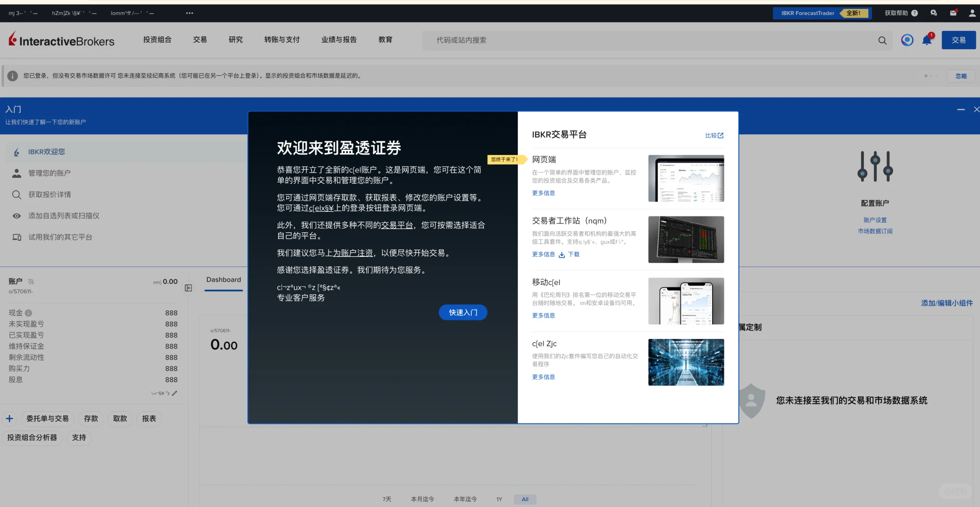The image size is (980, 507).
Task: Open the 业绩与报告 menu
Action: tap(339, 40)
